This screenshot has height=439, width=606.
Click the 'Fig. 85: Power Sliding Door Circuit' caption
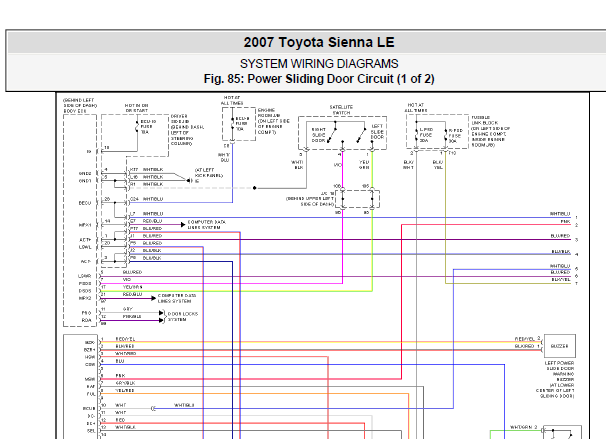(298, 79)
